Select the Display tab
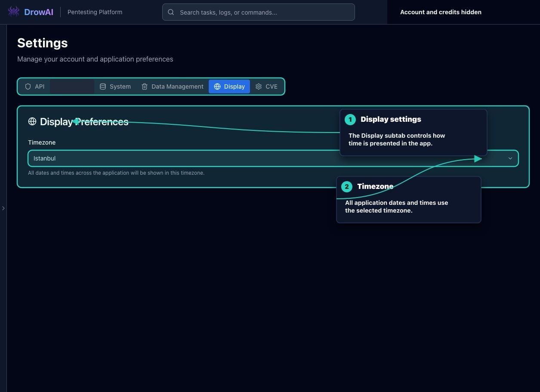Screen dimensions: 540x392 [x=229, y=86]
